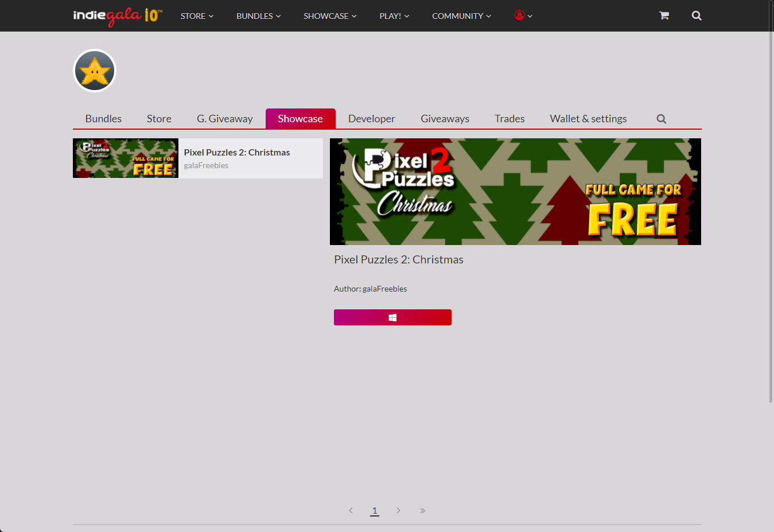
Task: Click galaFreebies under the list entry
Action: pyautogui.click(x=206, y=165)
